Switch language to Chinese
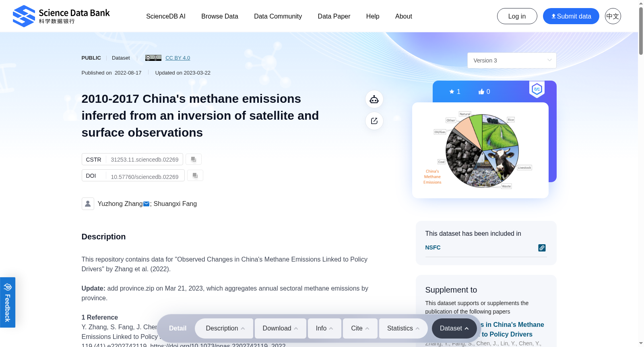The height and width of the screenshot is (347, 644). [x=613, y=16]
